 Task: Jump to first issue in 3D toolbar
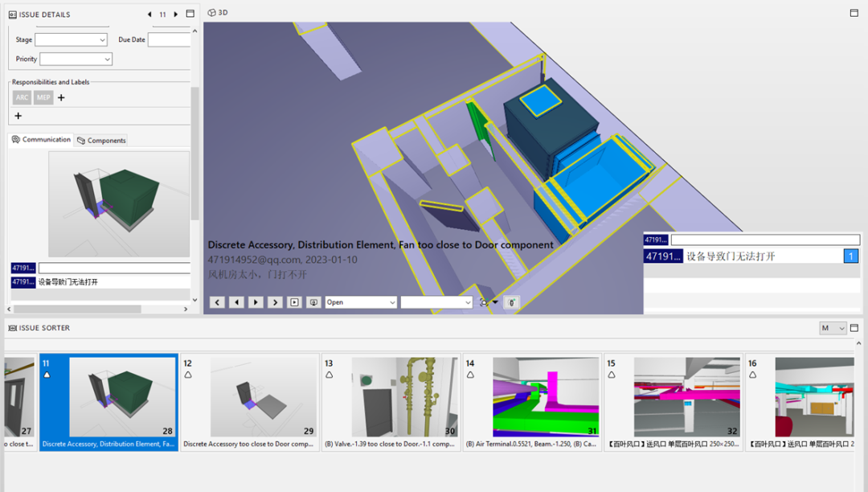(217, 302)
